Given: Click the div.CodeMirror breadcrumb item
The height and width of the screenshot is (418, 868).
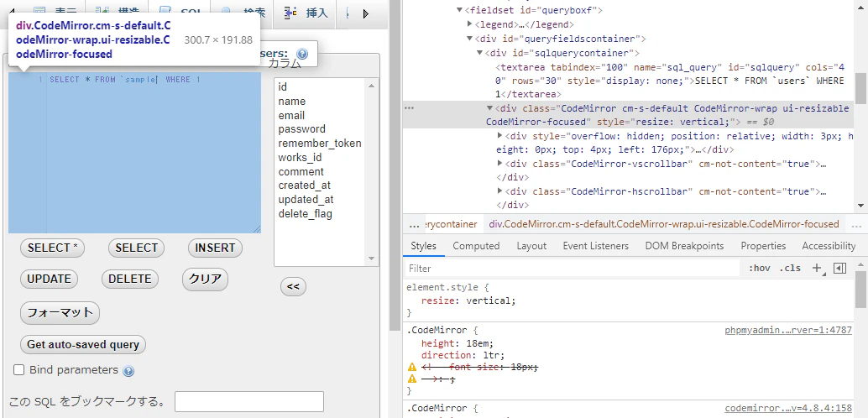Looking at the screenshot, I should [664, 224].
